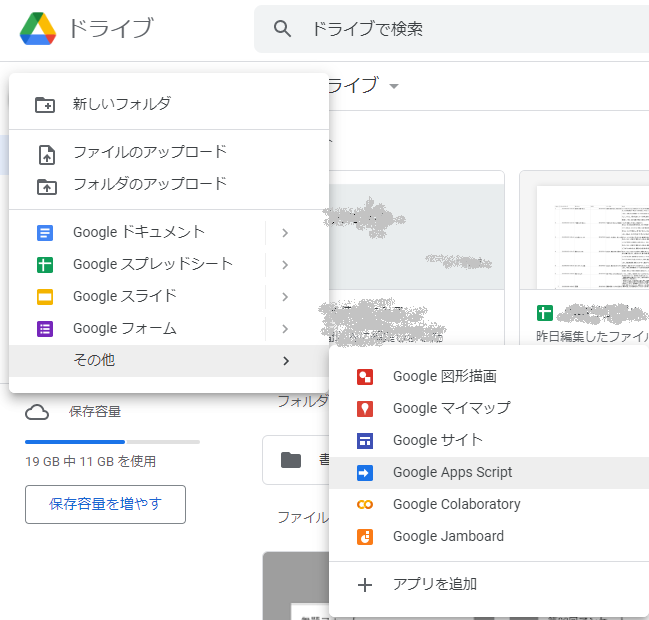Click green Sheets icon on file card

point(545,313)
